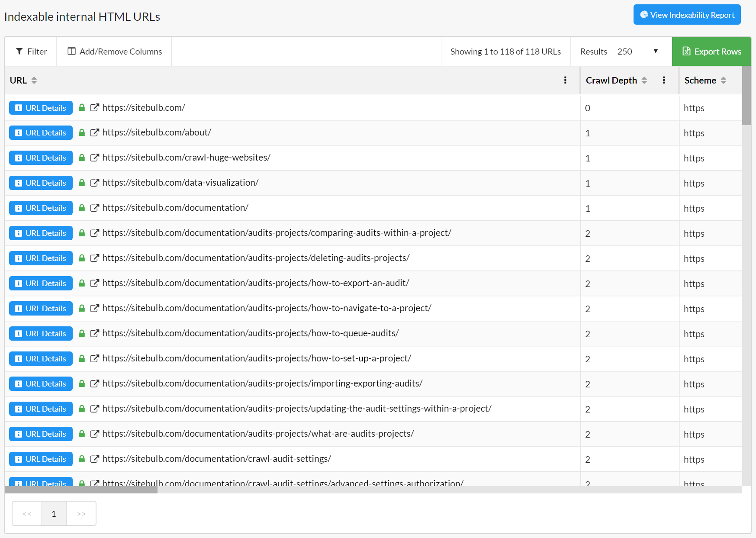The image size is (756, 538).
Task: Open Add/Remove Columns options
Action: pyautogui.click(x=114, y=52)
